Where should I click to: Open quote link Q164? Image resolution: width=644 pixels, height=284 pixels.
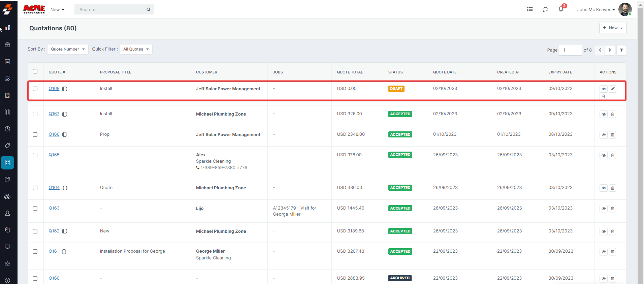pos(54,188)
